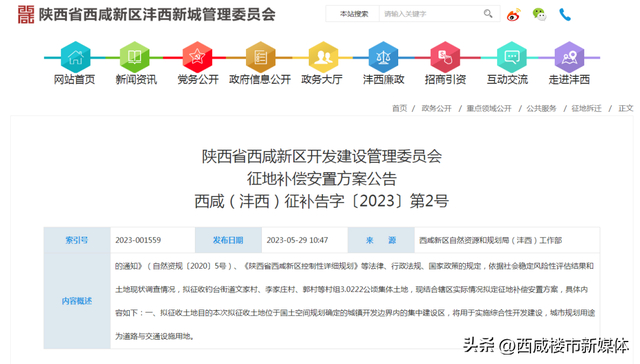Open 招商引资 menu label
Viewport: 640px width, 364px height.
[x=445, y=80]
